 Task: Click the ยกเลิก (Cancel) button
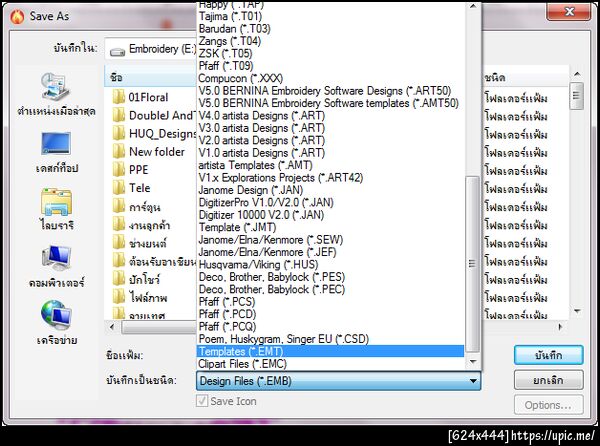point(548,380)
